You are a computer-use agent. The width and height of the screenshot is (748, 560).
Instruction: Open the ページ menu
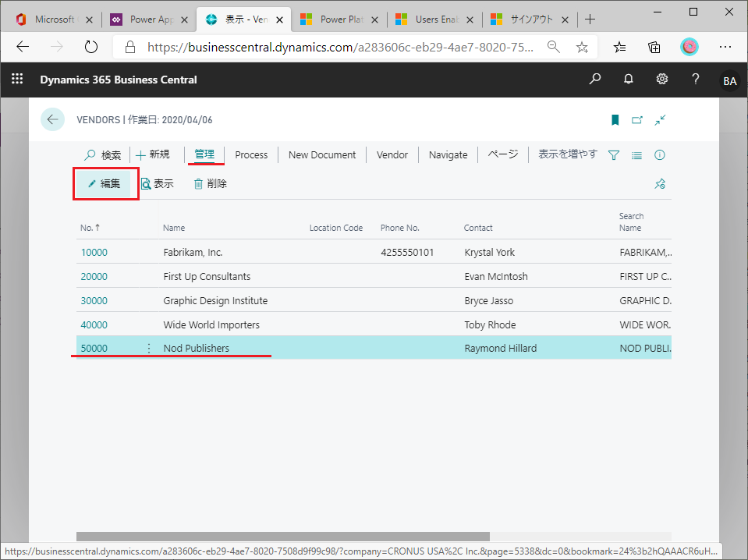(x=503, y=154)
